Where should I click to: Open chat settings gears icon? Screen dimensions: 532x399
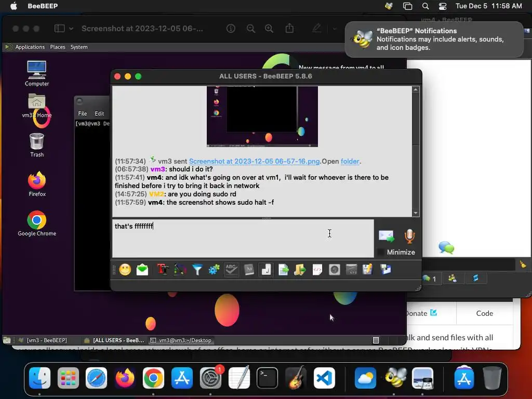click(x=214, y=270)
